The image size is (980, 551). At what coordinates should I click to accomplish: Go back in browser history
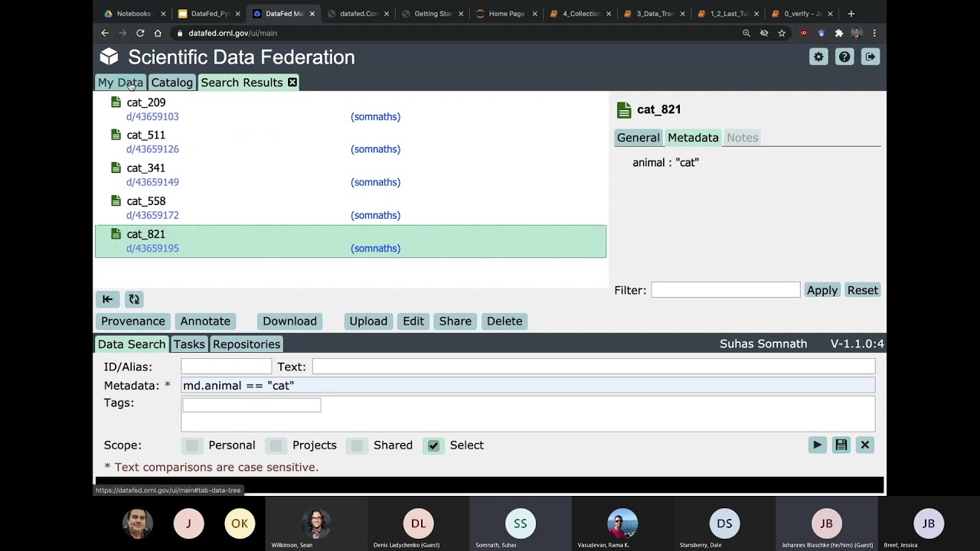pyautogui.click(x=105, y=33)
